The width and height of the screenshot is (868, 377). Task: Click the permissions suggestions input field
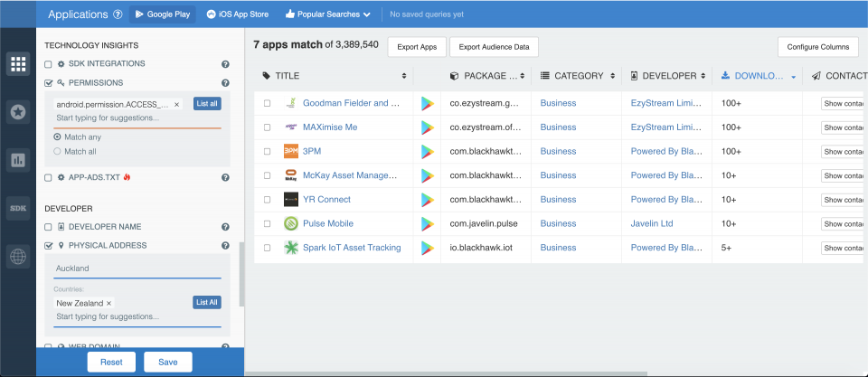[x=137, y=118]
